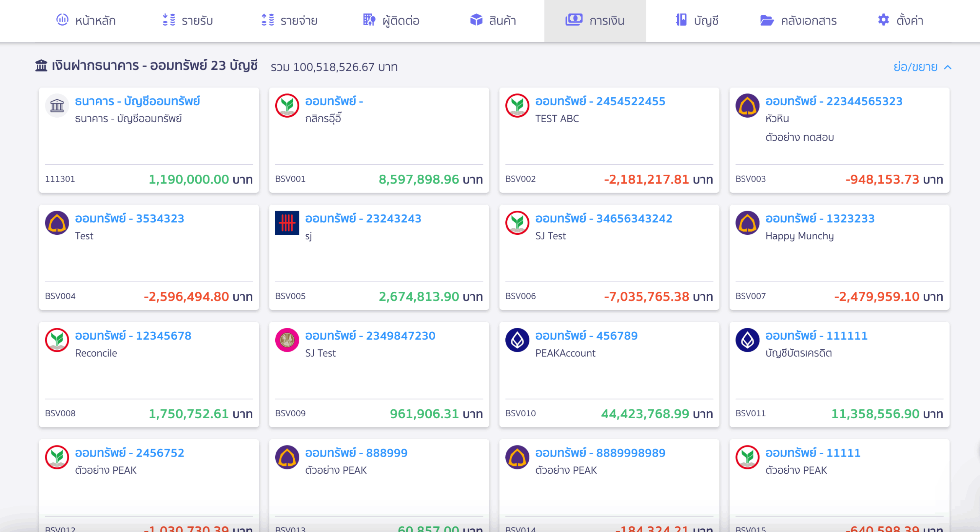
Task: Click the Kasikorn bank logo on BSV001 card
Action: click(287, 105)
